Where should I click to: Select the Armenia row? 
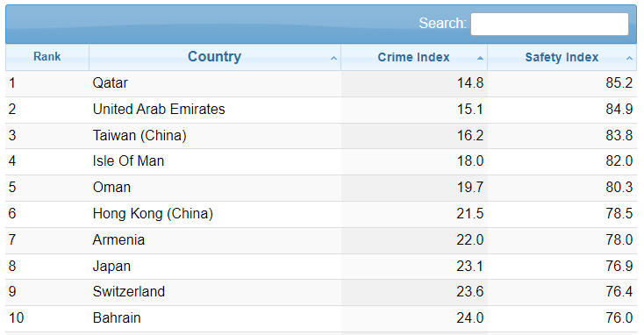click(x=321, y=240)
